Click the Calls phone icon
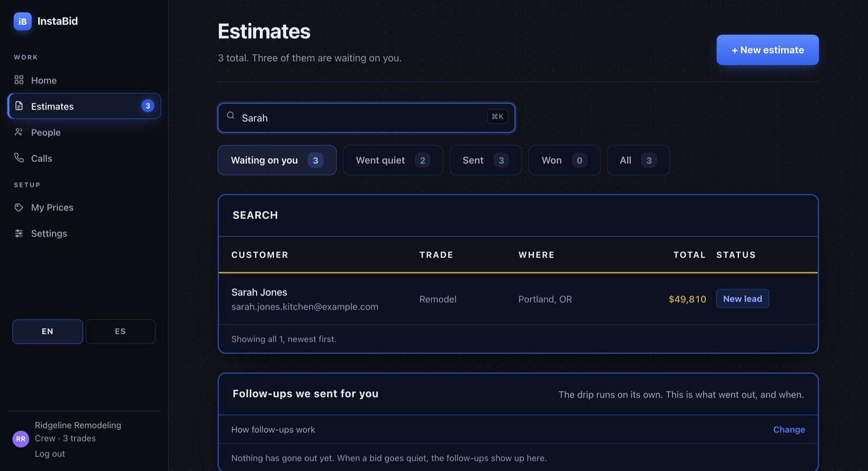868x471 pixels. click(x=19, y=158)
